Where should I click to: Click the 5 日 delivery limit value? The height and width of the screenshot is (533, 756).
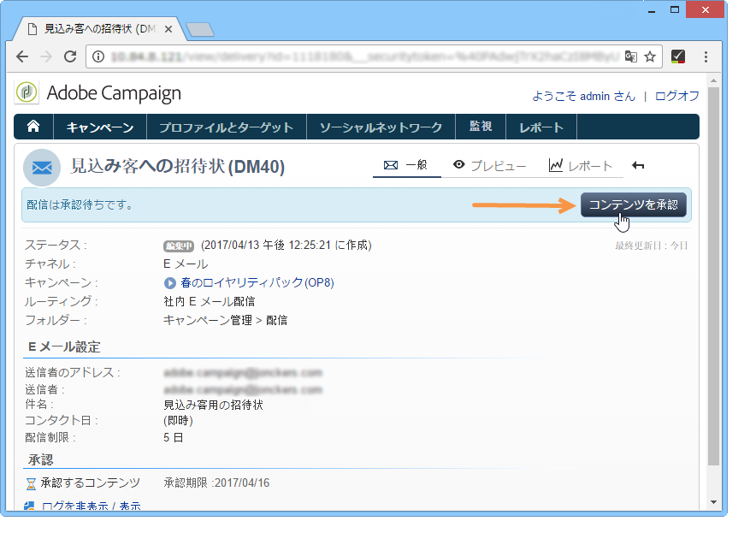(173, 437)
